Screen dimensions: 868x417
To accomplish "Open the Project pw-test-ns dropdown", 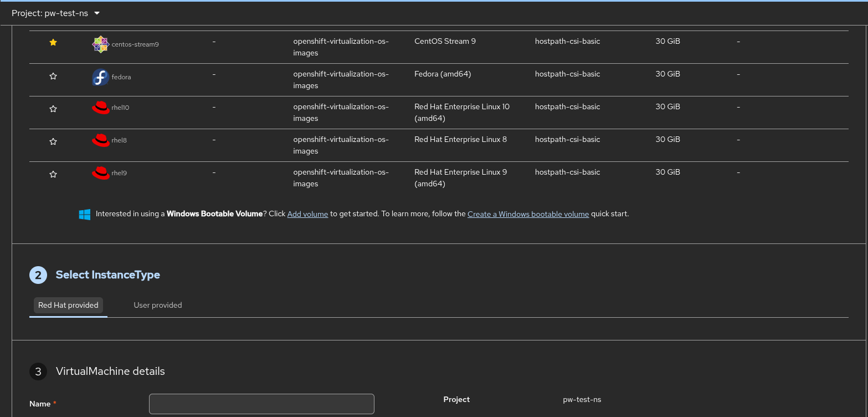I will click(x=55, y=13).
